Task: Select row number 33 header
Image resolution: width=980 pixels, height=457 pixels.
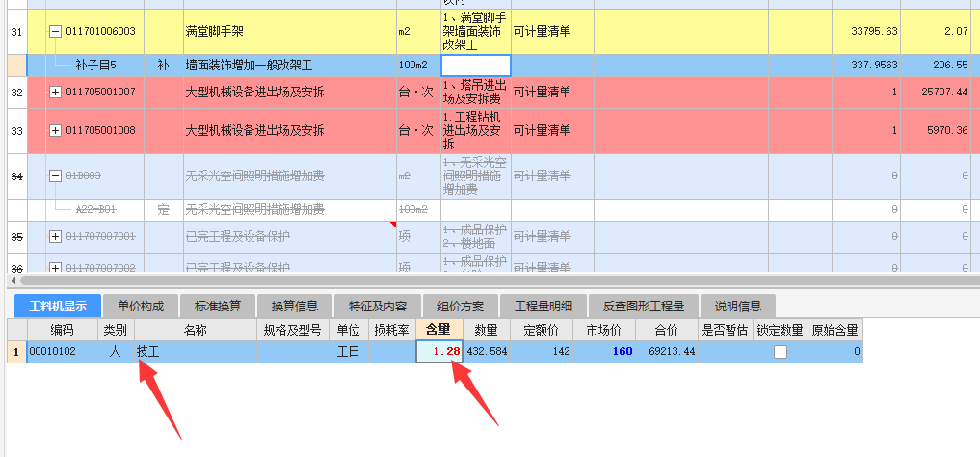Action: tap(17, 131)
